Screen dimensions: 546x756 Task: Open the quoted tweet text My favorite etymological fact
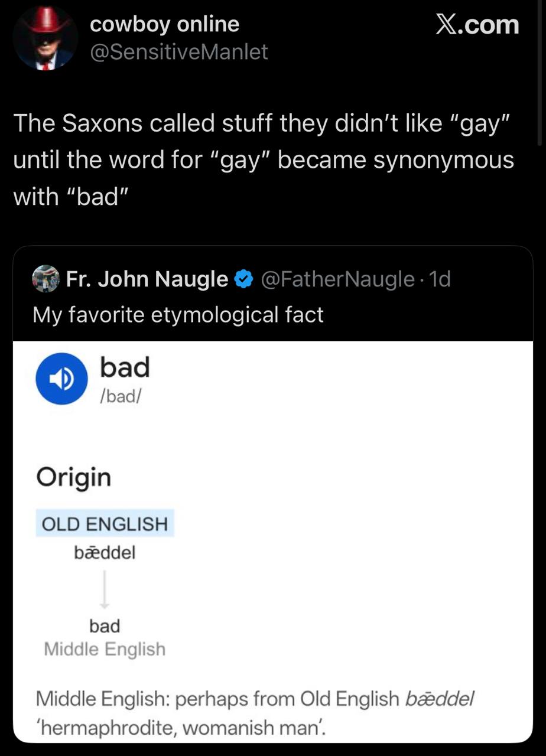(x=178, y=314)
